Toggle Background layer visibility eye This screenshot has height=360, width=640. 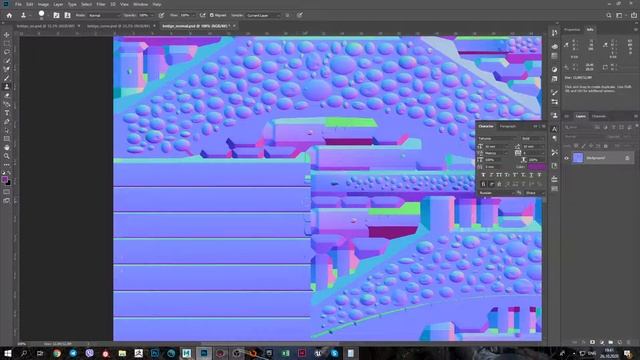coord(567,158)
